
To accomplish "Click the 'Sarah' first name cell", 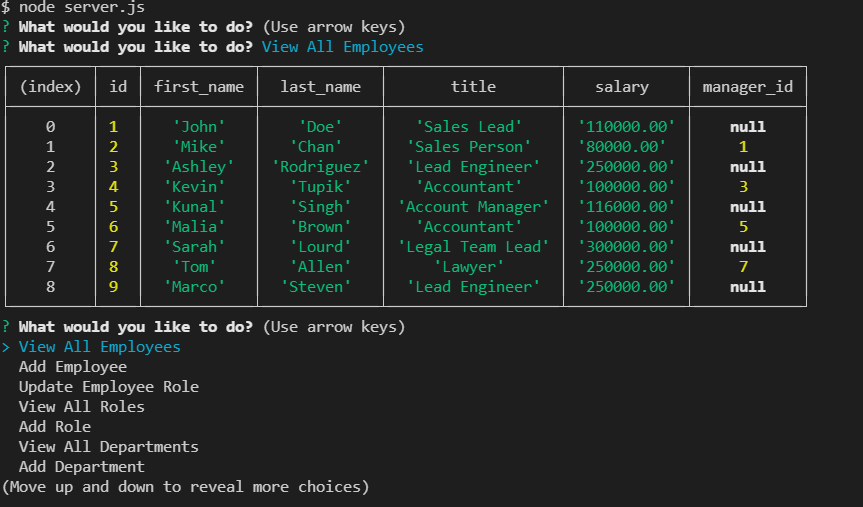I will 194,247.
